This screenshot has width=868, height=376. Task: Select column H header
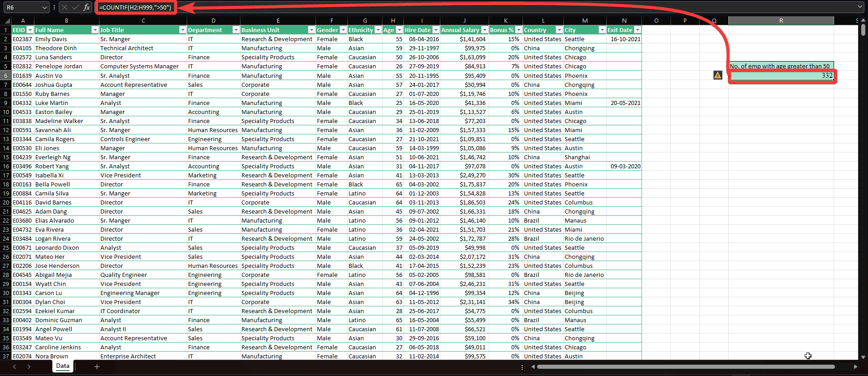[x=393, y=21]
